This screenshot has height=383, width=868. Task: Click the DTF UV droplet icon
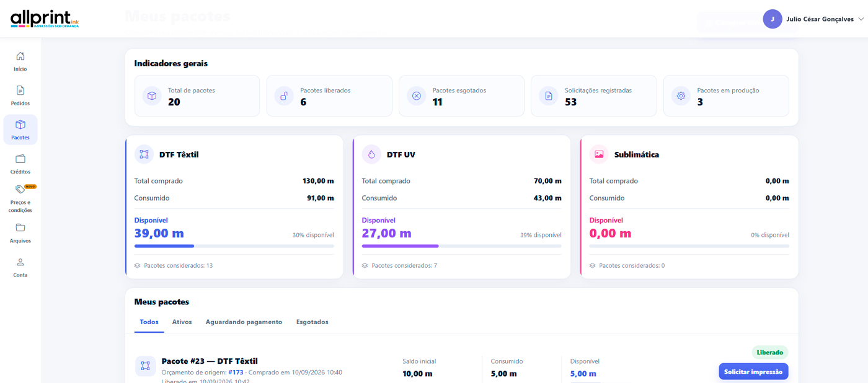[372, 154]
